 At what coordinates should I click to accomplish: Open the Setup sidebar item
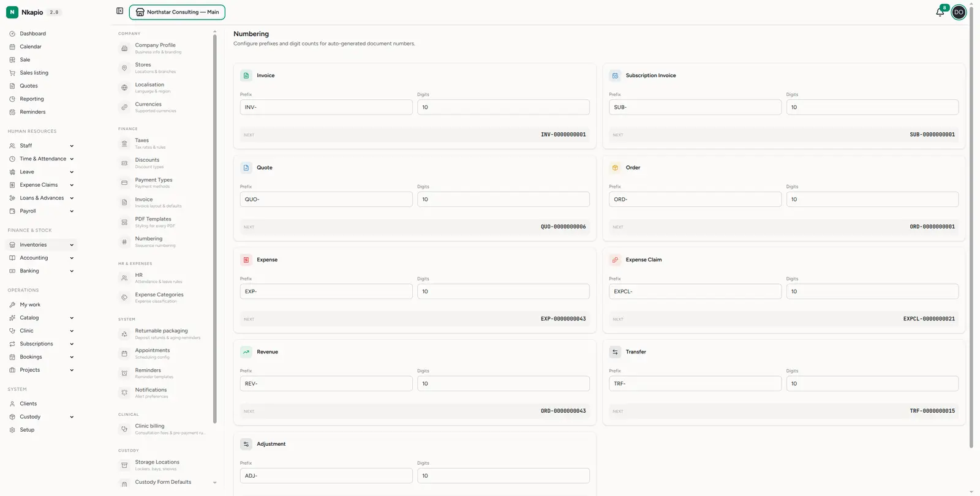click(x=41, y=430)
